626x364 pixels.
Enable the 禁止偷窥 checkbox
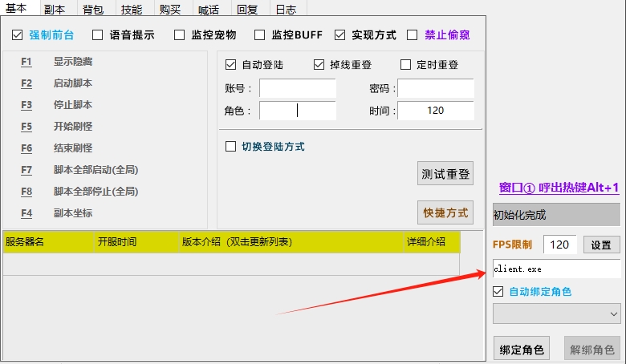tap(413, 35)
